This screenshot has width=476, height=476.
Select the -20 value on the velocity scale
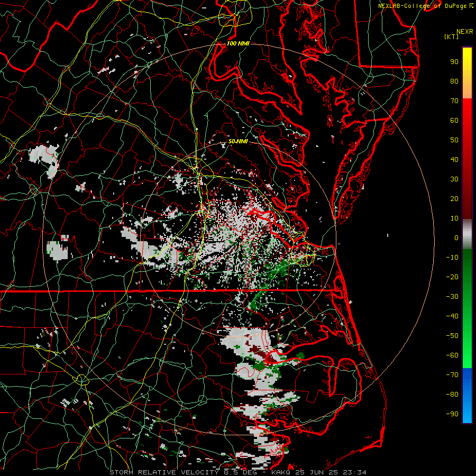coord(452,277)
